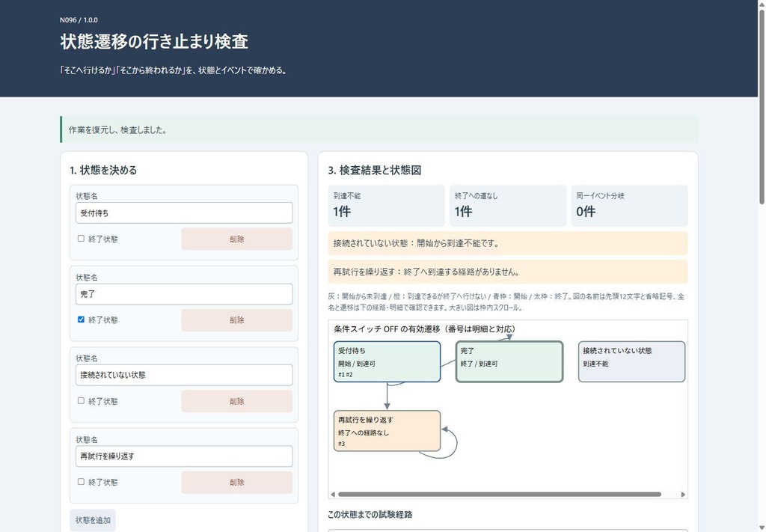Enable 終了状態 checkbox for 受付待ち state
Screen dimensions: 766x532
tap(81, 239)
